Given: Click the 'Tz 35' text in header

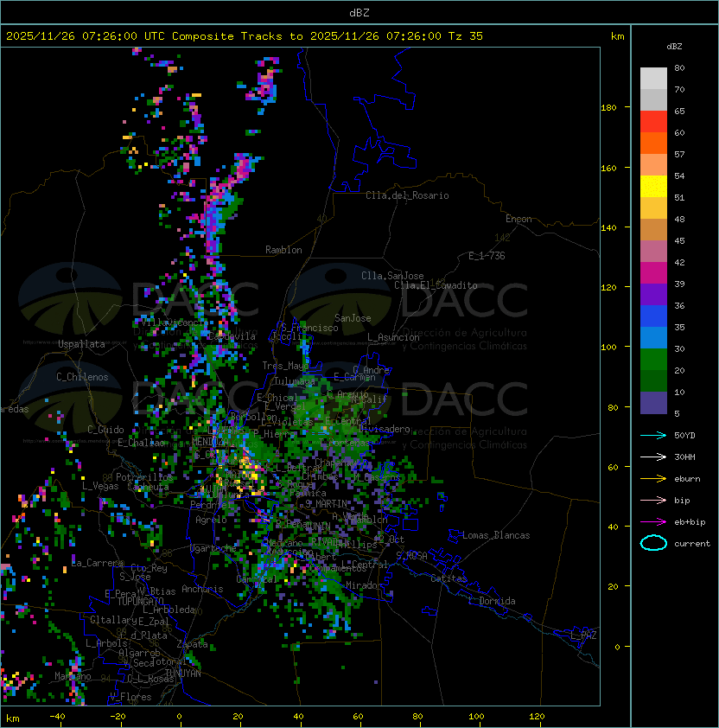Looking at the screenshot, I should [466, 36].
